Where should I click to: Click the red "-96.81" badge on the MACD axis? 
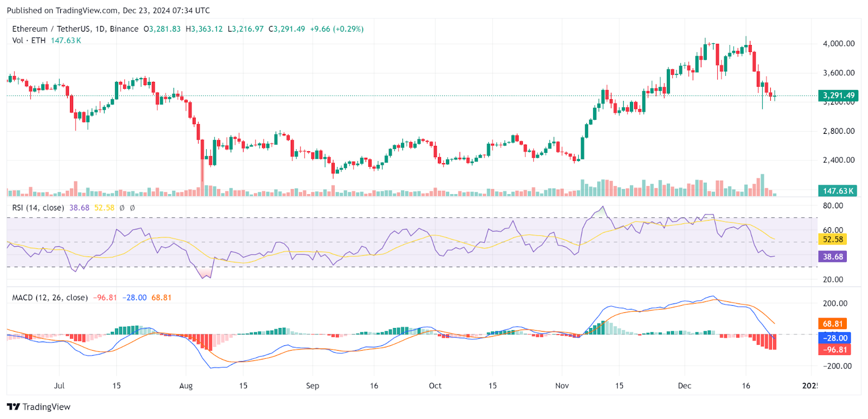[x=834, y=350]
